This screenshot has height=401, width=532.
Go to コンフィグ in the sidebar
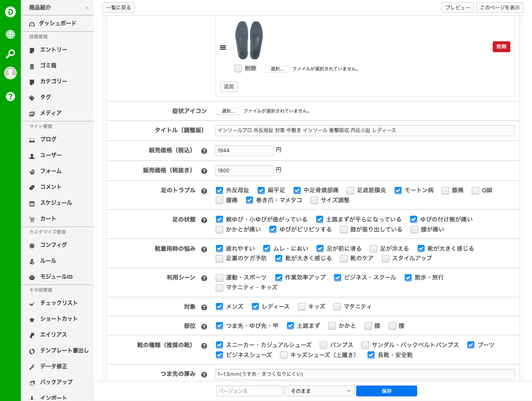[53, 245]
